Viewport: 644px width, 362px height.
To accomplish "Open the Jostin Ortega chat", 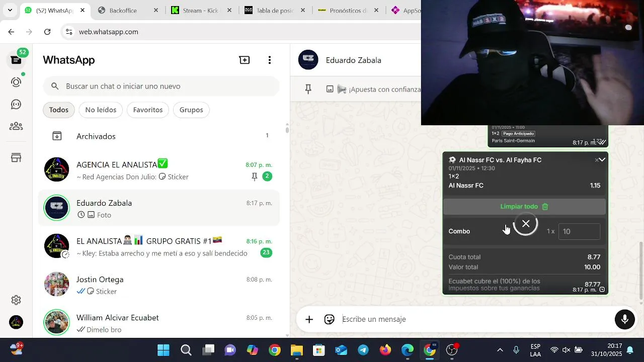I will pyautogui.click(x=159, y=285).
